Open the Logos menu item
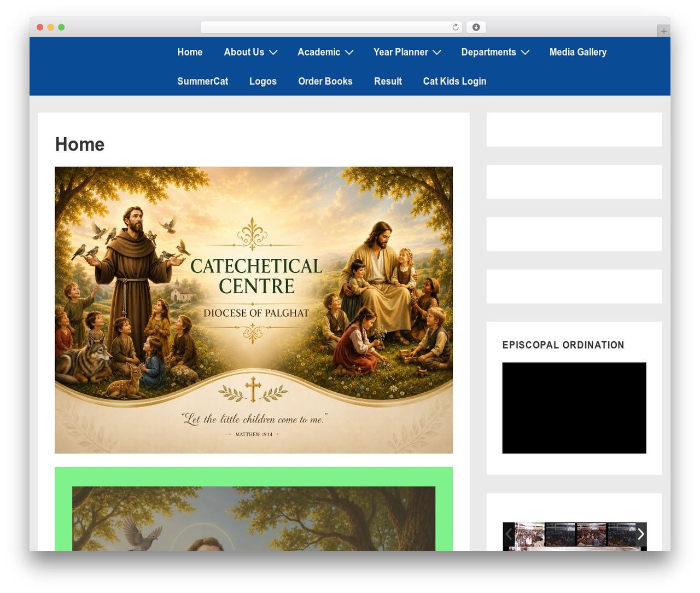The height and width of the screenshot is (593, 700). pos(263,81)
